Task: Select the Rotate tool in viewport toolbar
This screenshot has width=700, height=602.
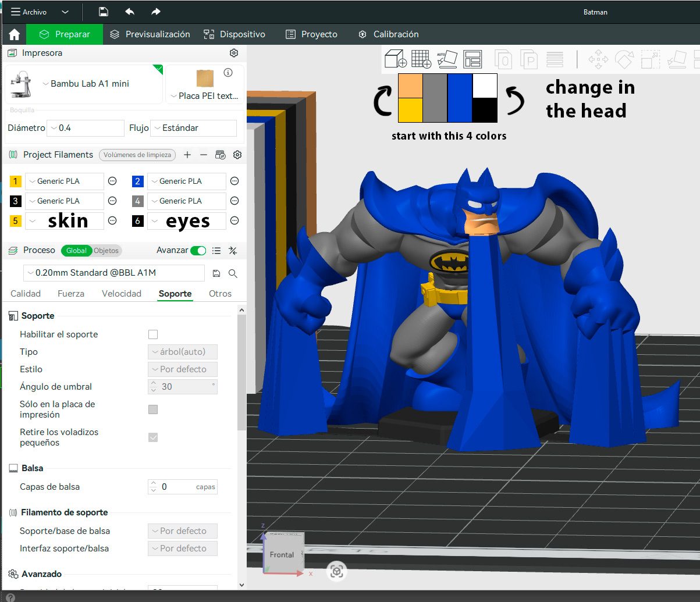Action: (624, 59)
